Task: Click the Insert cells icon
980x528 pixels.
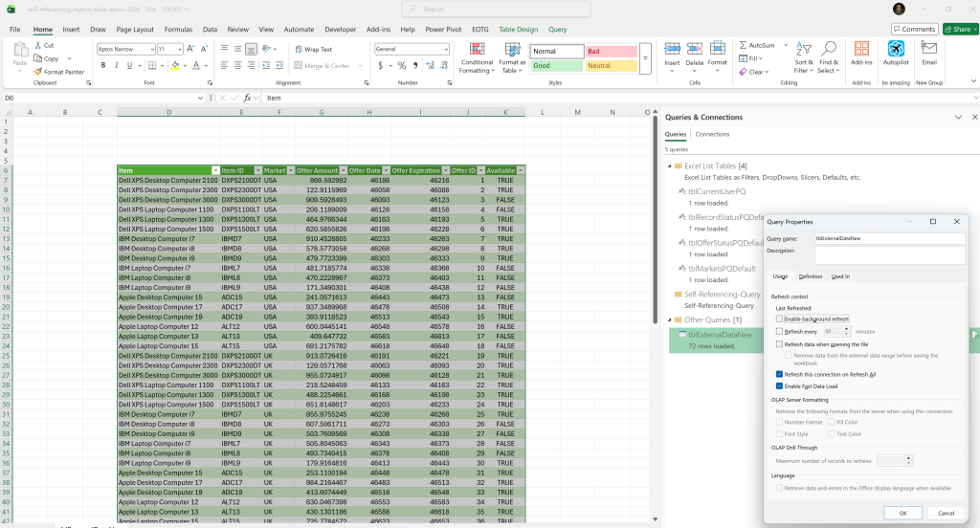Action: (x=672, y=49)
